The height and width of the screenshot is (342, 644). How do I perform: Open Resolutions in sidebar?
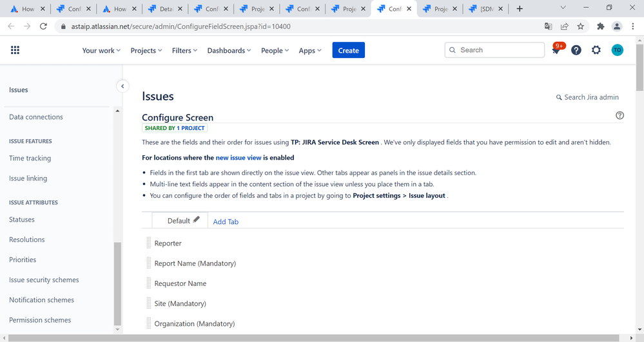point(26,240)
